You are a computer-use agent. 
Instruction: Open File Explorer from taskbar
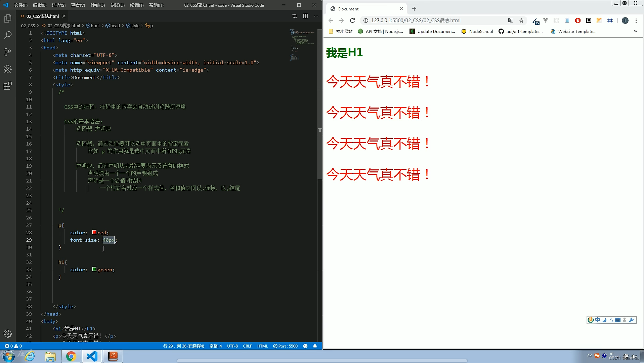click(x=50, y=356)
